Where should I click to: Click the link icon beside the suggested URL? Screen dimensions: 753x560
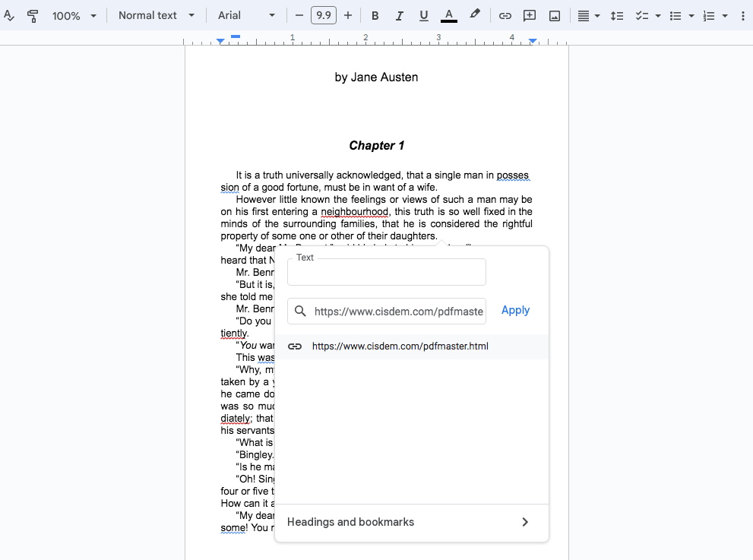point(295,346)
